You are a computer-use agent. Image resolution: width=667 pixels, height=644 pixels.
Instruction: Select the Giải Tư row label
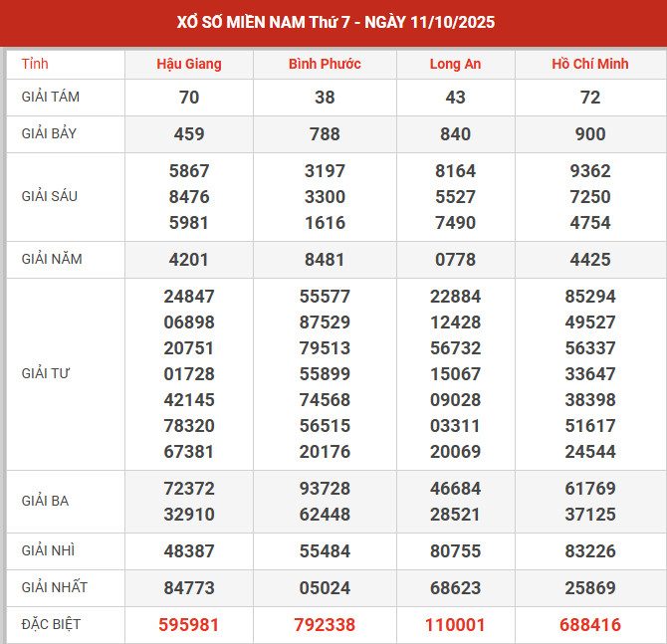click(x=46, y=373)
